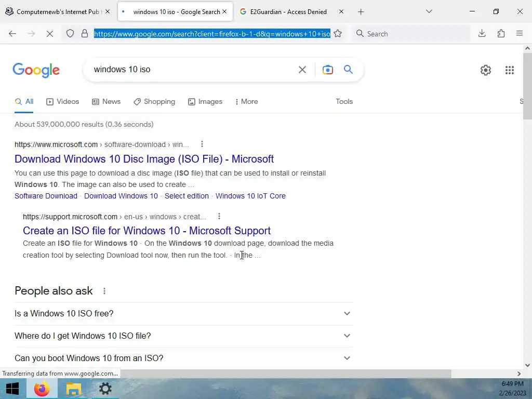Click the scroll down arrow

(x=527, y=365)
